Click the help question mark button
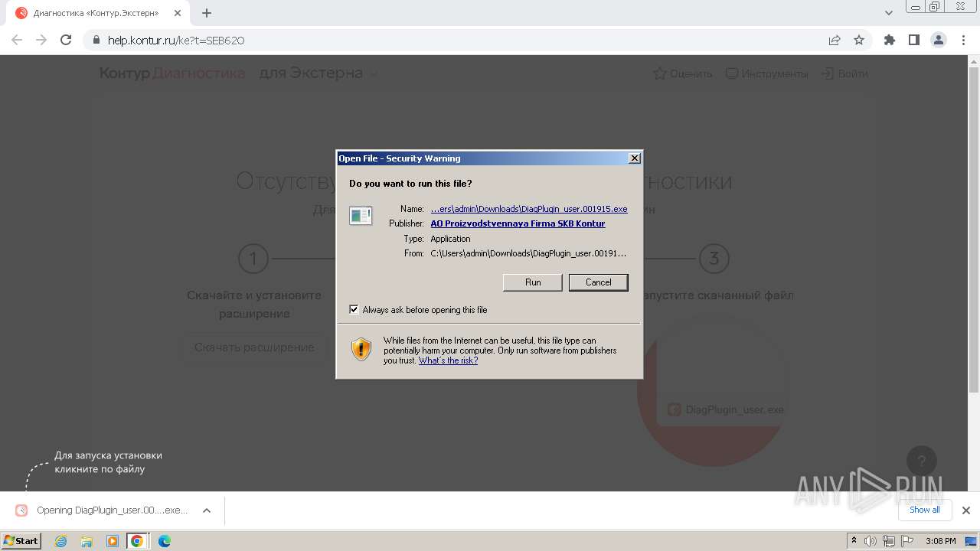980x551 pixels. (x=922, y=461)
